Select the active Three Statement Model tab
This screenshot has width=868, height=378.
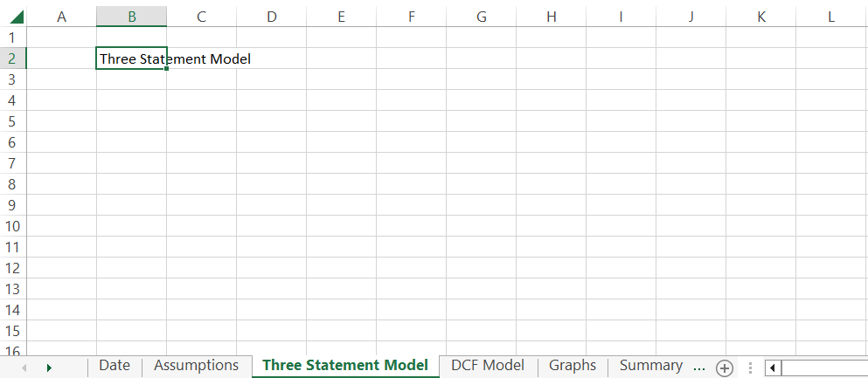coord(345,366)
